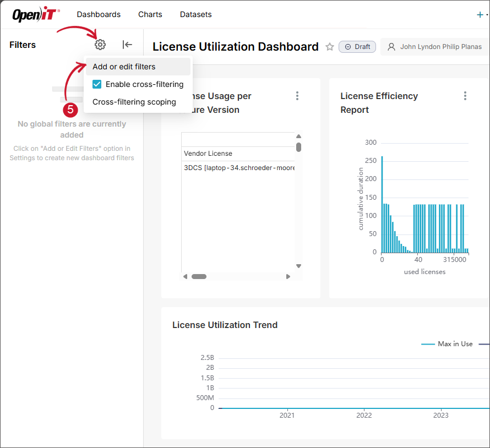Click owner John Lyndon Philip Planas
The width and height of the screenshot is (490, 448).
pos(435,47)
